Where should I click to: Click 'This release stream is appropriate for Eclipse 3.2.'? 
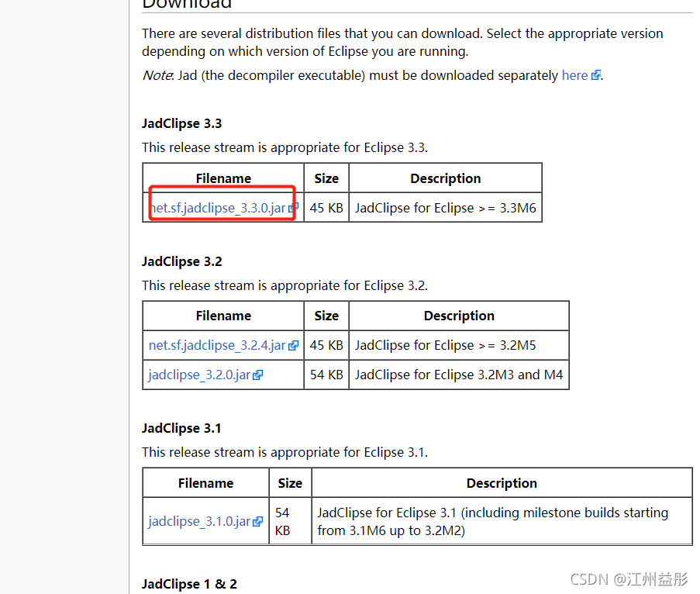(284, 286)
